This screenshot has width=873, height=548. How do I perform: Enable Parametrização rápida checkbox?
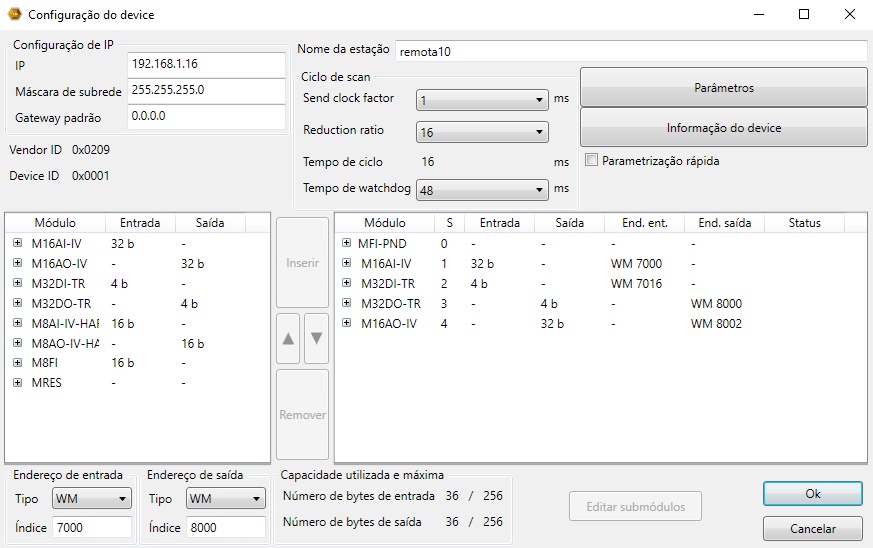click(x=592, y=160)
